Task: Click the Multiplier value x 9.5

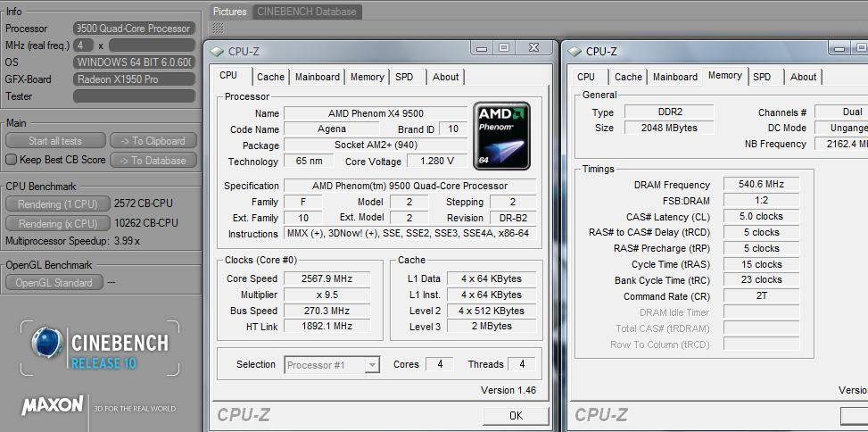Action: [x=327, y=295]
